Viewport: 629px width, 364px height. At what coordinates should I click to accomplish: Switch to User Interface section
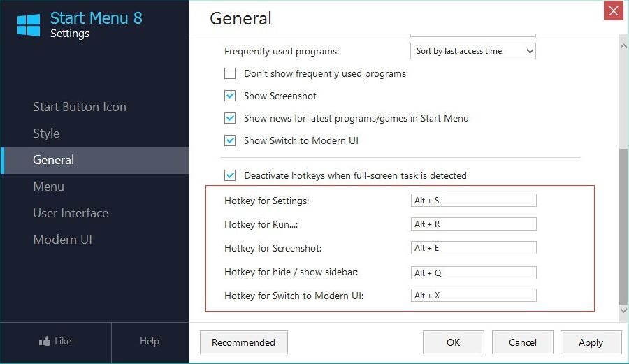71,213
